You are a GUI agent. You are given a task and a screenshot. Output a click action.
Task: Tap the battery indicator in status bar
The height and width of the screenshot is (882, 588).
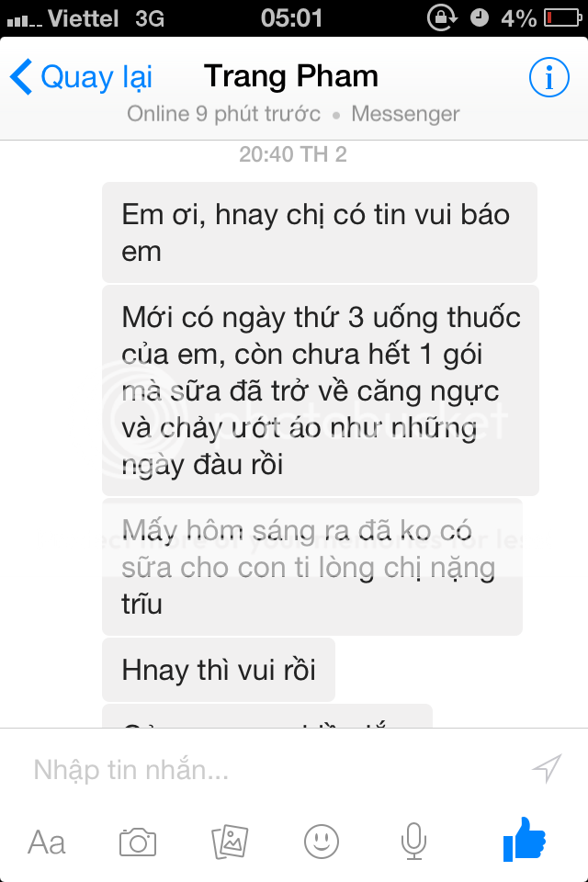[562, 18]
